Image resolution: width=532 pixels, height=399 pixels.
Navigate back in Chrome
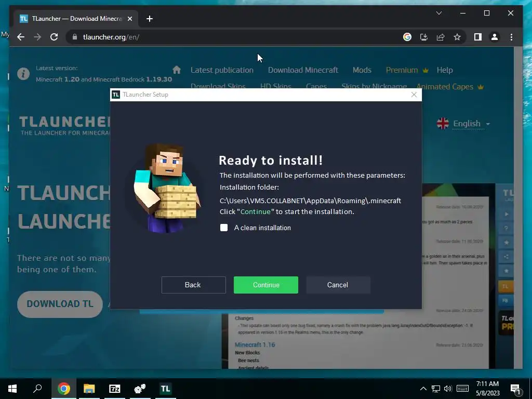(21, 37)
